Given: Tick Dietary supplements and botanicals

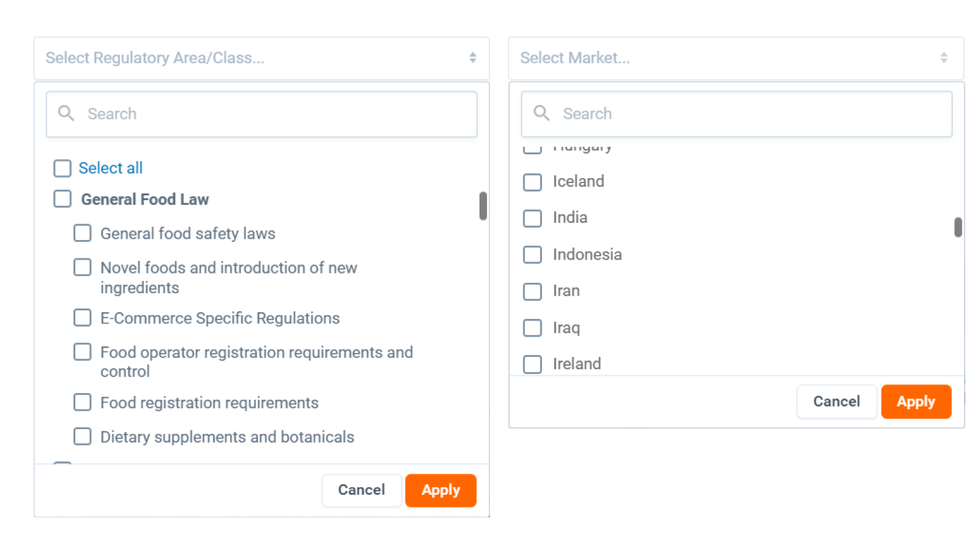Looking at the screenshot, I should (83, 437).
